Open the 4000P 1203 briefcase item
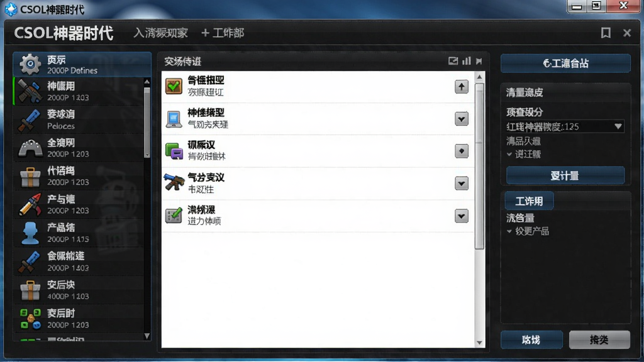The image size is (644, 362). 80,290
